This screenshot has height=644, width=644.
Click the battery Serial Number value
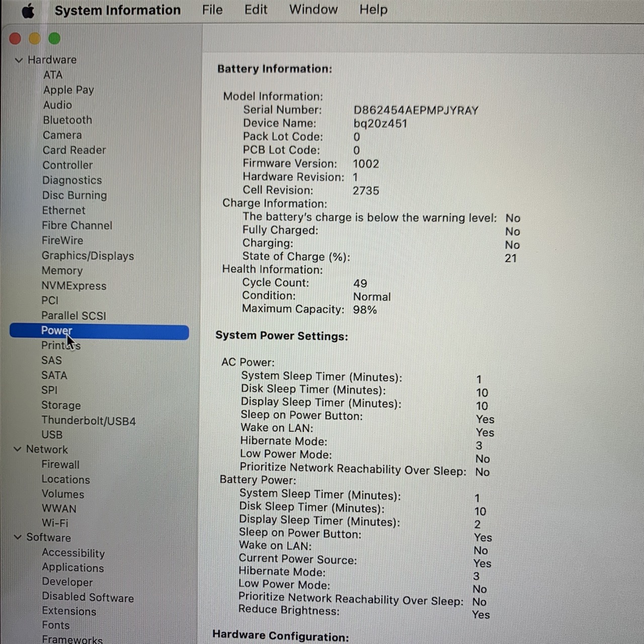416,111
